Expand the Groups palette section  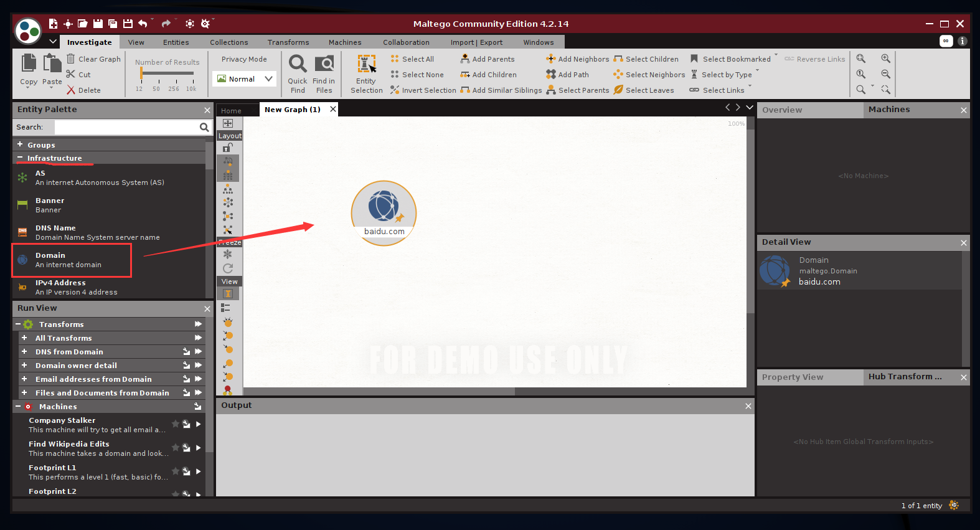[20, 144]
